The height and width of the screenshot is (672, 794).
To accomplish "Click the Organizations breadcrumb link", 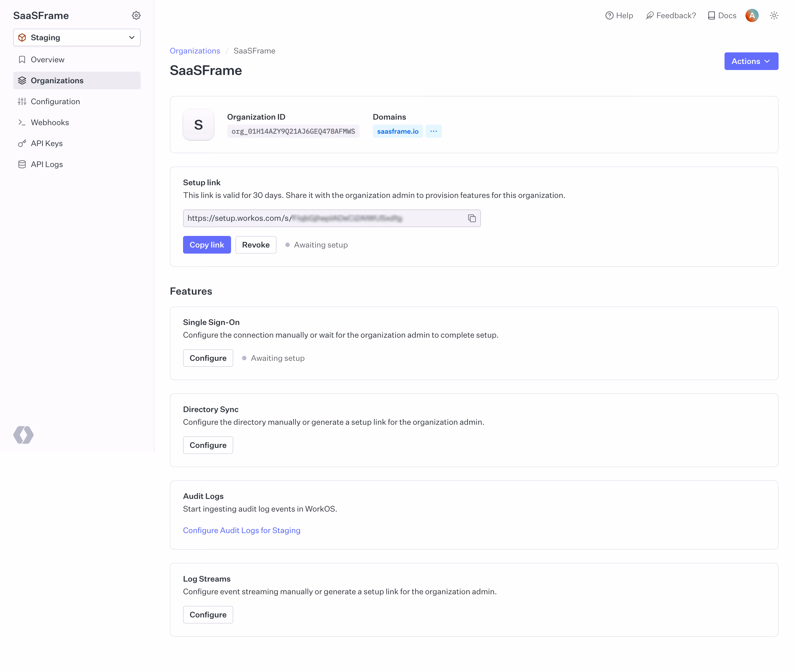I will (x=195, y=51).
